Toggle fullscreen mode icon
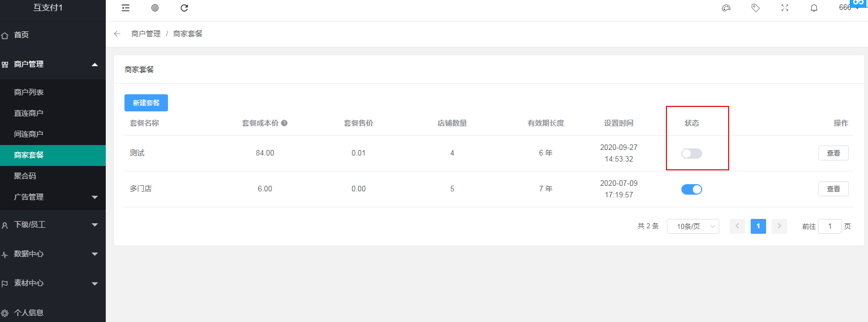 pyautogui.click(x=785, y=8)
